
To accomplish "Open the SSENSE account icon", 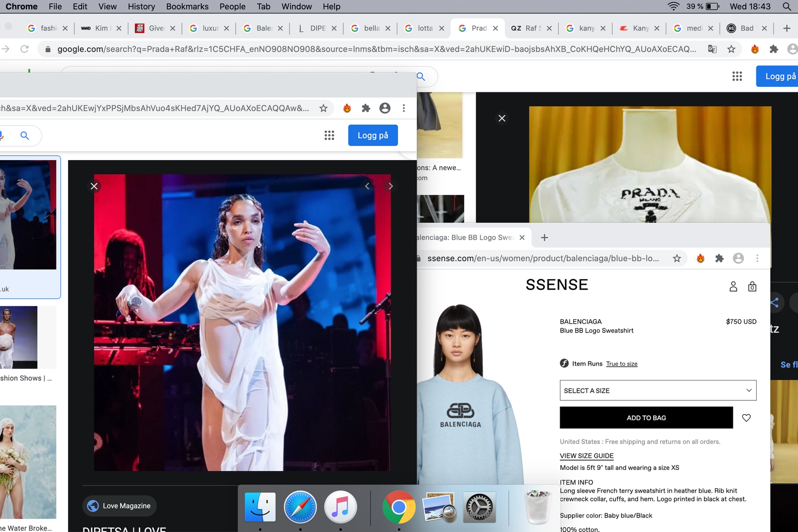I will pos(733,286).
